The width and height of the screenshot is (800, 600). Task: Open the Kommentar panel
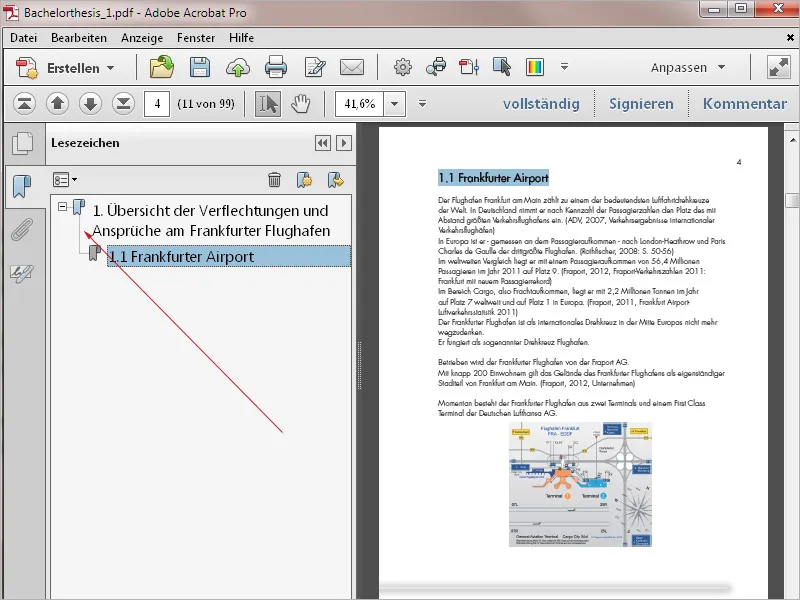(743, 103)
